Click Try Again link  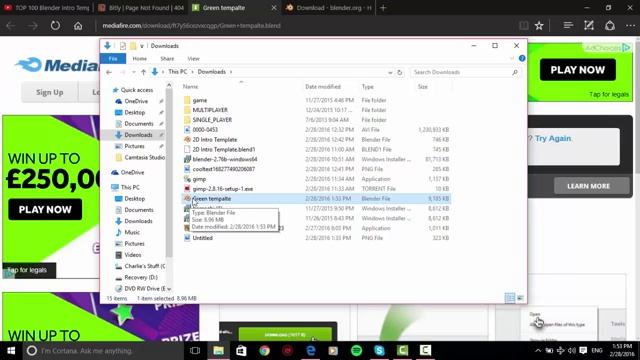pos(553,138)
